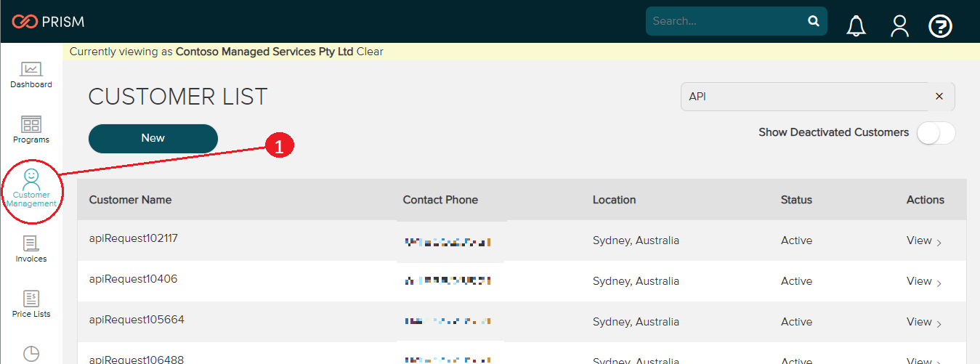
Task: Open Programs in the sidebar
Action: (x=31, y=130)
